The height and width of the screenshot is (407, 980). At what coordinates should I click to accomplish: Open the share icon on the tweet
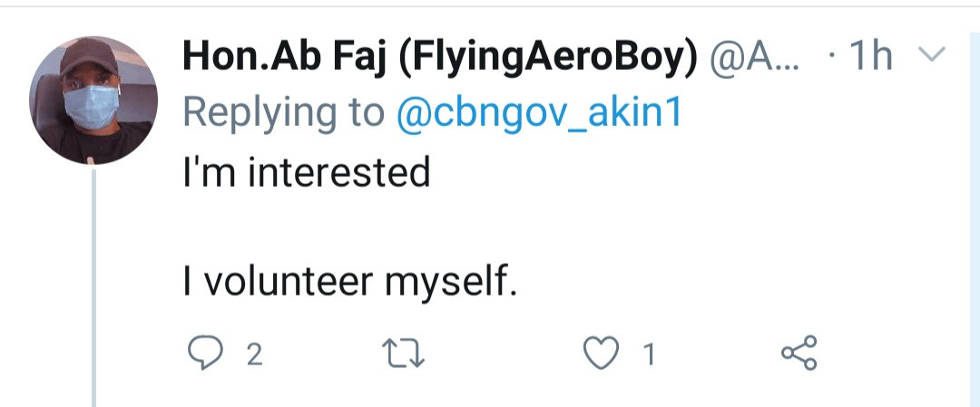799,353
